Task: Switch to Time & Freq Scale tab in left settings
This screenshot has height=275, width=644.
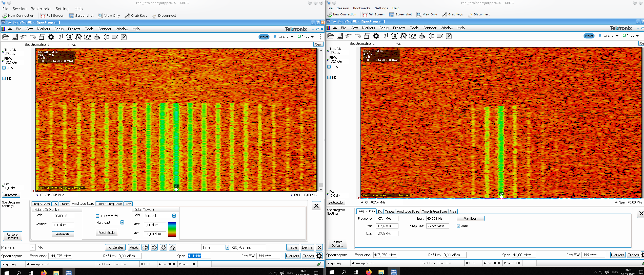Action: (109, 204)
